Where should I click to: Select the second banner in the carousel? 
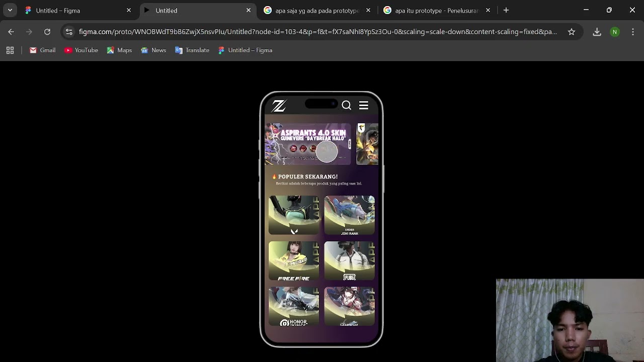point(367,144)
